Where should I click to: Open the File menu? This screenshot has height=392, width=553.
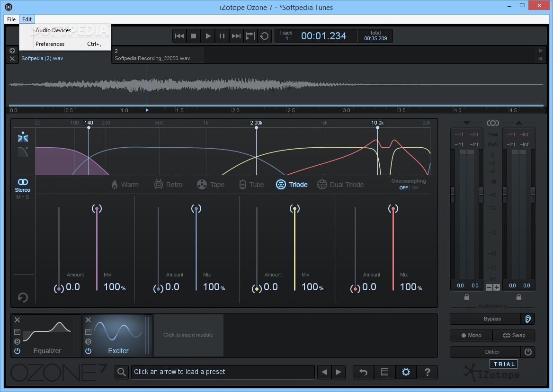[x=11, y=19]
